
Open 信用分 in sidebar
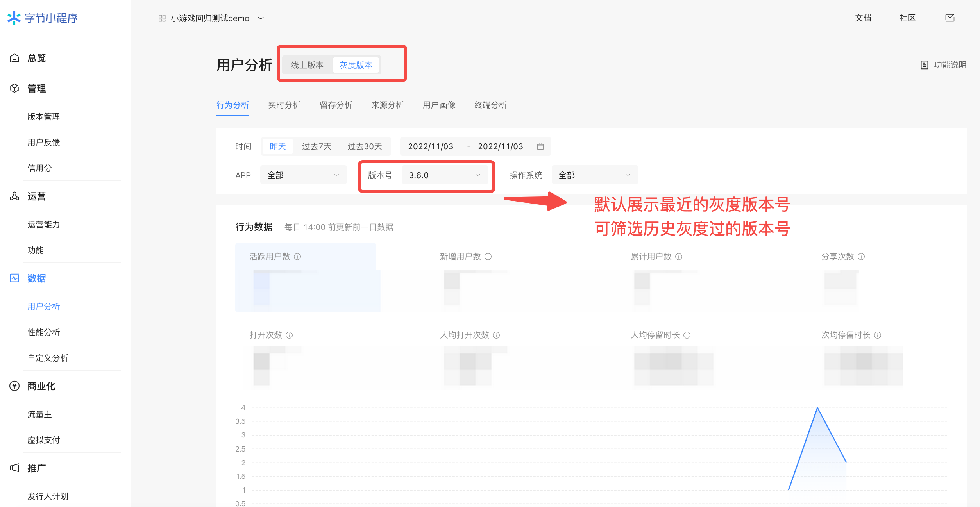click(x=39, y=168)
